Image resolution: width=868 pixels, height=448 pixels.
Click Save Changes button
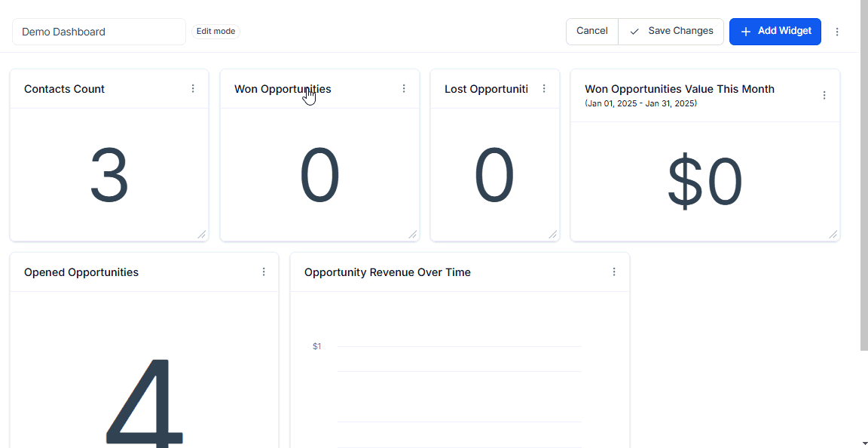671,31
